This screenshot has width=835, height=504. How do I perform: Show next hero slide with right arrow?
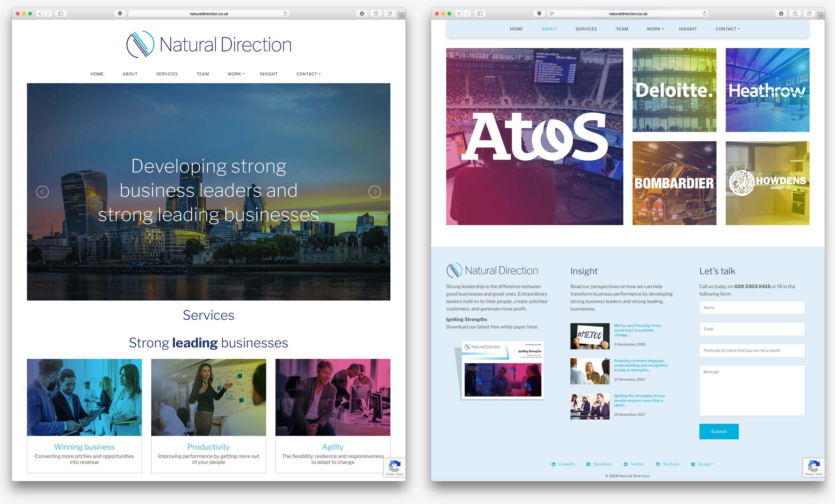(x=375, y=192)
